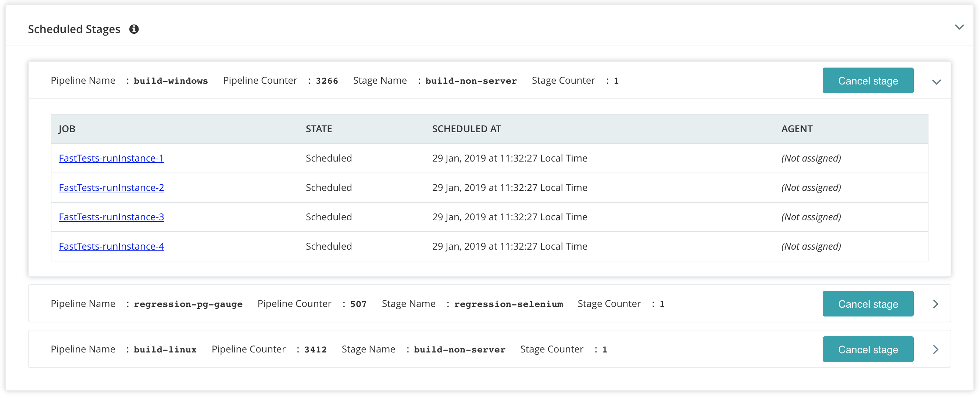Click the Scheduled Stages title

74,29
